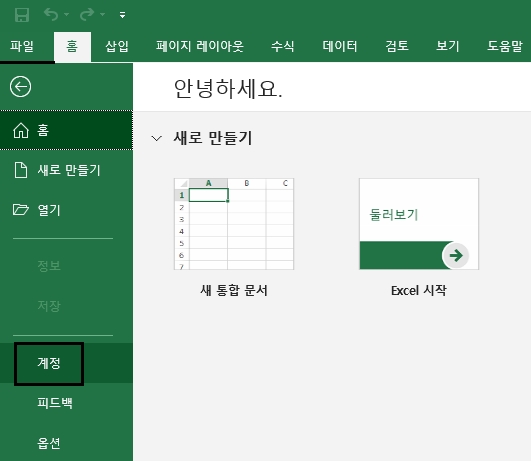Image resolution: width=531 pixels, height=461 pixels.
Task: Click the open folder icon
Action: point(21,210)
